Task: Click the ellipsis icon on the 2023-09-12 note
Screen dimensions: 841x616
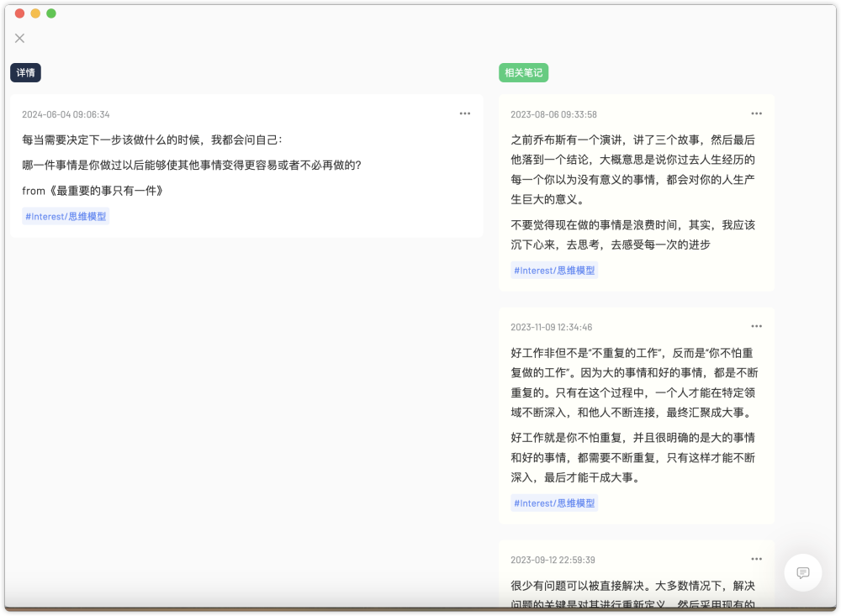Action: [x=756, y=558]
